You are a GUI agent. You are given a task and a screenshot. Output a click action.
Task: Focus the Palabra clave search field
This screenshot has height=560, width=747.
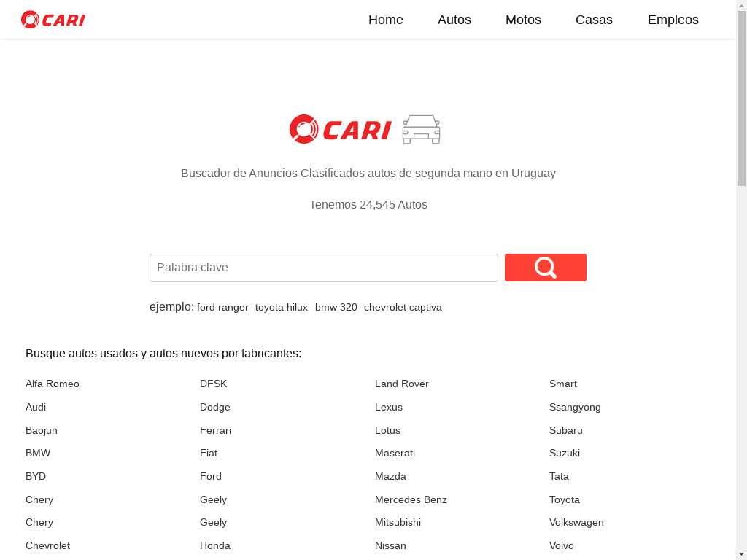coord(324,268)
